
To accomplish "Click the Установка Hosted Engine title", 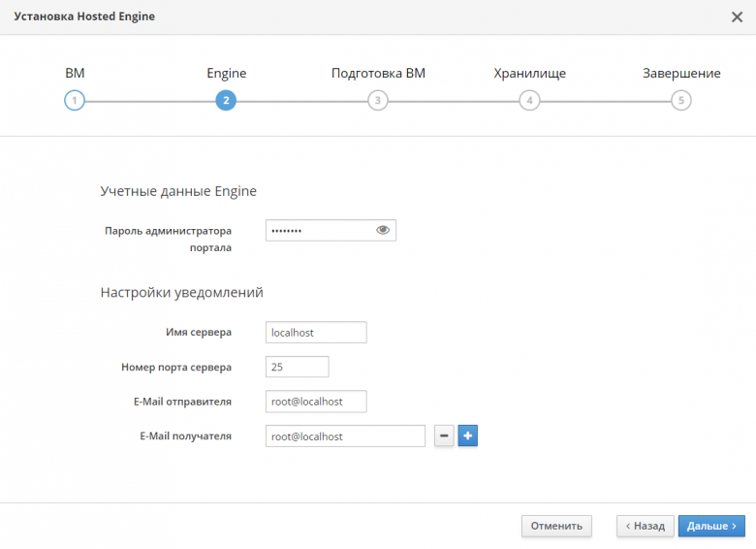I will (x=84, y=16).
